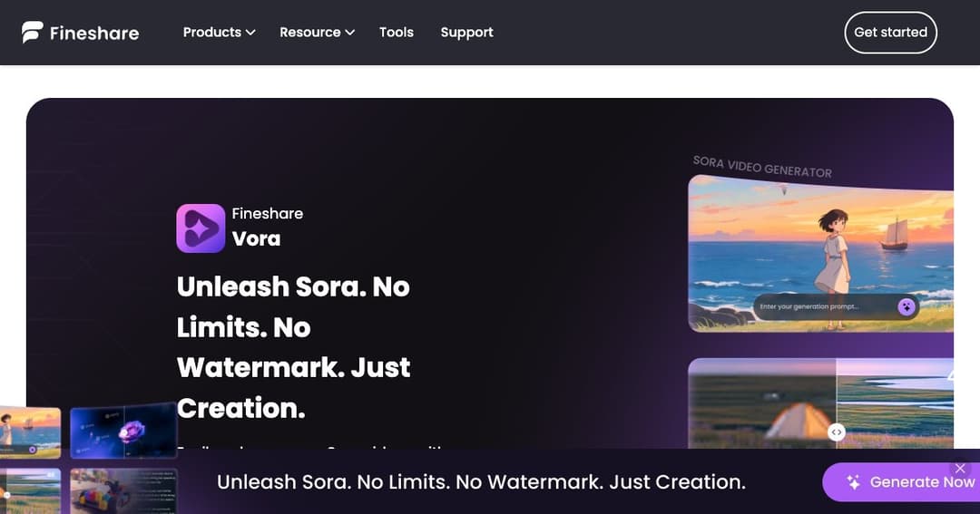Open the tent landscape comparison image
Image resolution: width=980 pixels, height=514 pixels.
(820, 403)
